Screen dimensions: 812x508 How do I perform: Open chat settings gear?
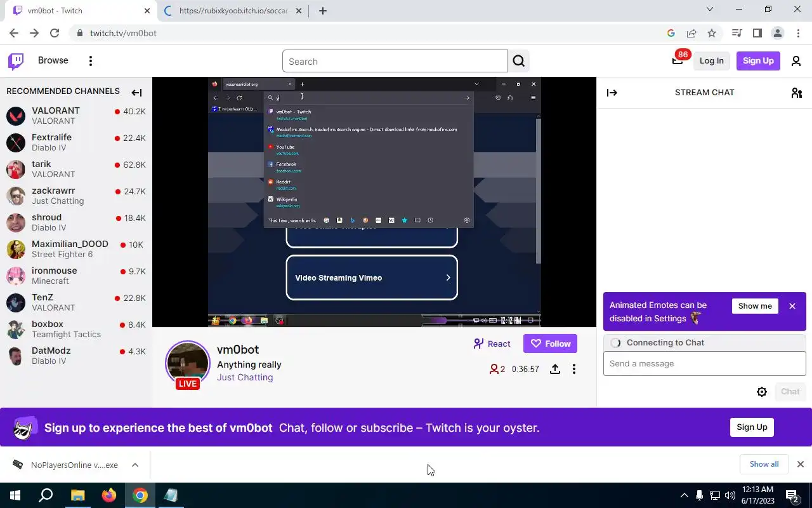762,392
